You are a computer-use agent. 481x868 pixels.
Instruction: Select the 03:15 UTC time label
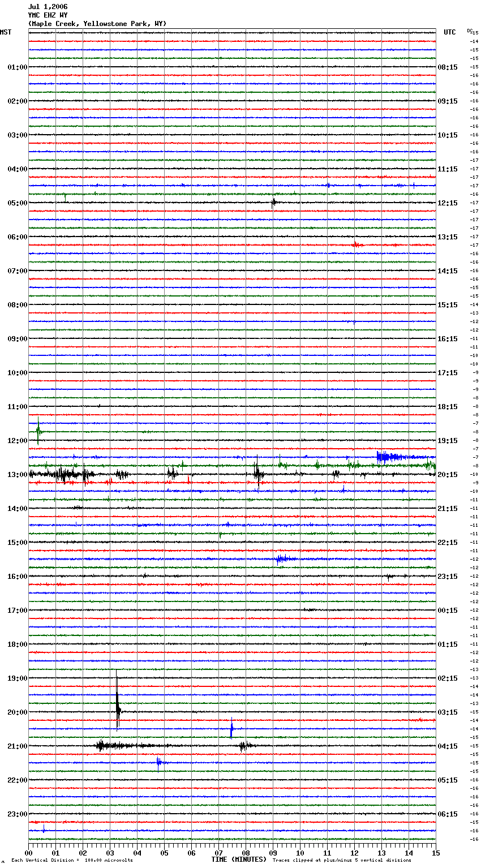pyautogui.click(x=448, y=712)
